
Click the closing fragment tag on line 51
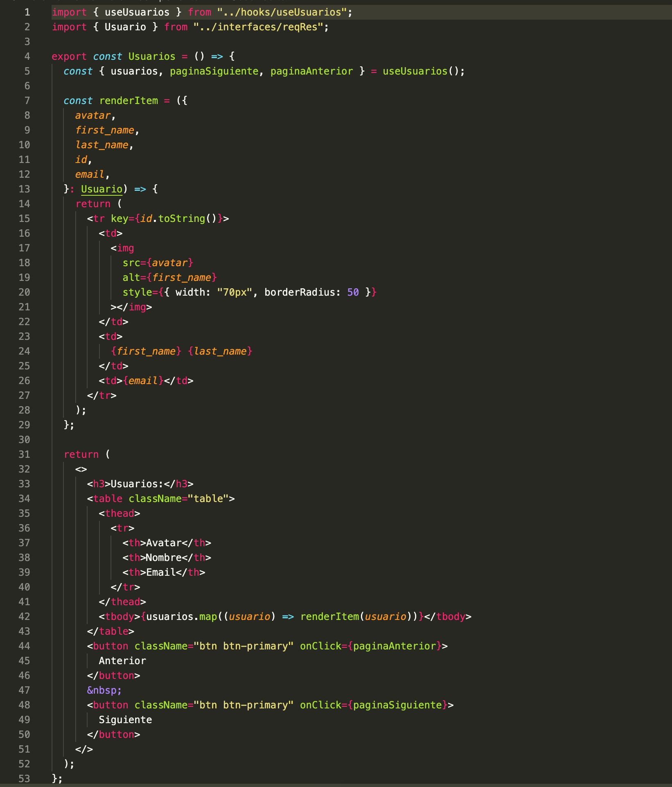tap(84, 749)
